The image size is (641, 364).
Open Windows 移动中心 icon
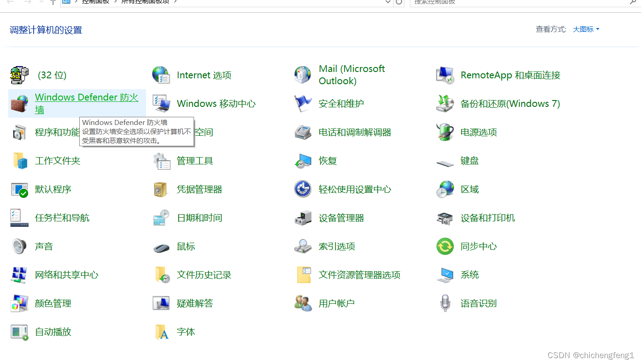pyautogui.click(x=161, y=104)
